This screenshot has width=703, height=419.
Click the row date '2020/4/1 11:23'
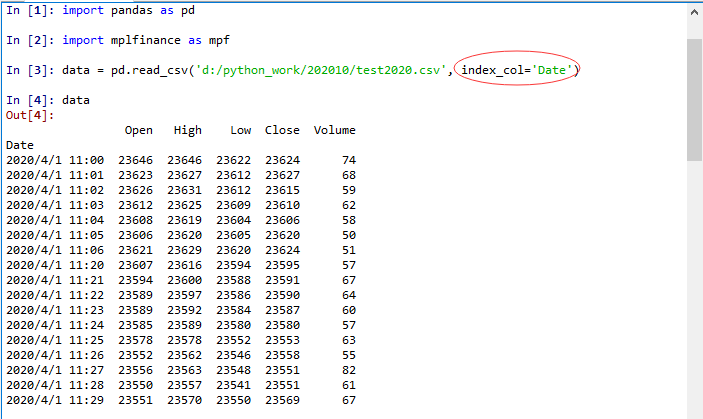point(55,311)
